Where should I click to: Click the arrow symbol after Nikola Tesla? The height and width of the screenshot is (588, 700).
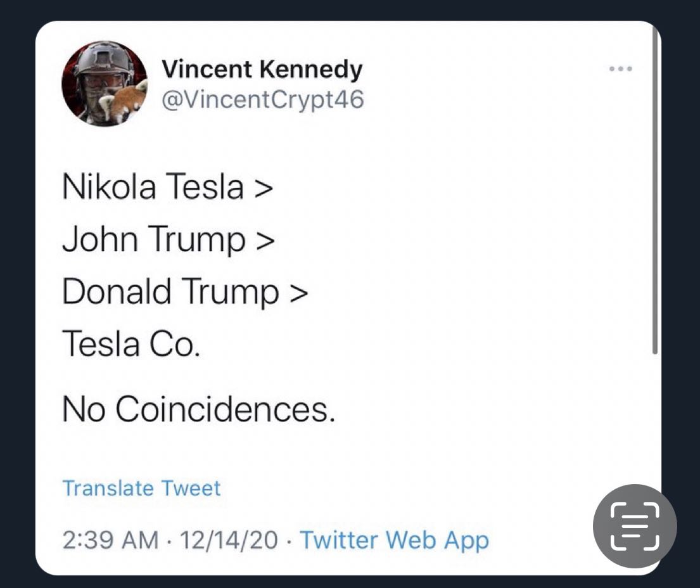coord(263,188)
